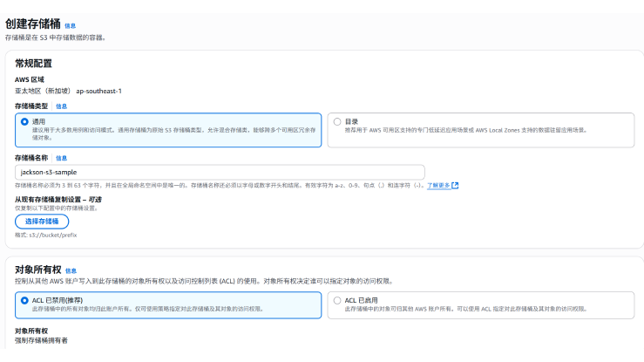The image size is (644, 362).
Task: Click the 强制存储桶拥有者 text
Action: (x=41, y=340)
